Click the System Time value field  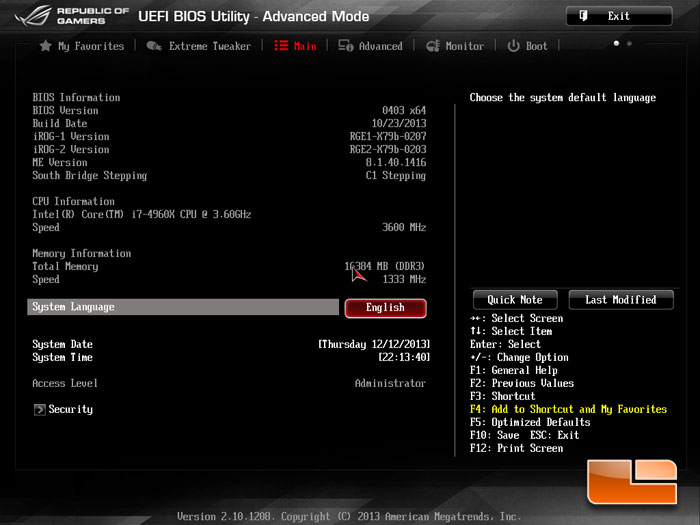(x=404, y=357)
